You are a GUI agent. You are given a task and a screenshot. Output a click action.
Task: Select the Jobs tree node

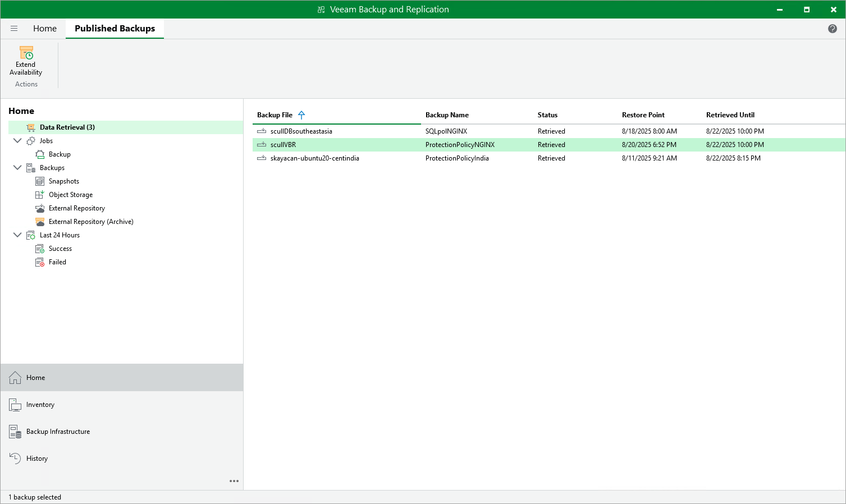tap(46, 141)
